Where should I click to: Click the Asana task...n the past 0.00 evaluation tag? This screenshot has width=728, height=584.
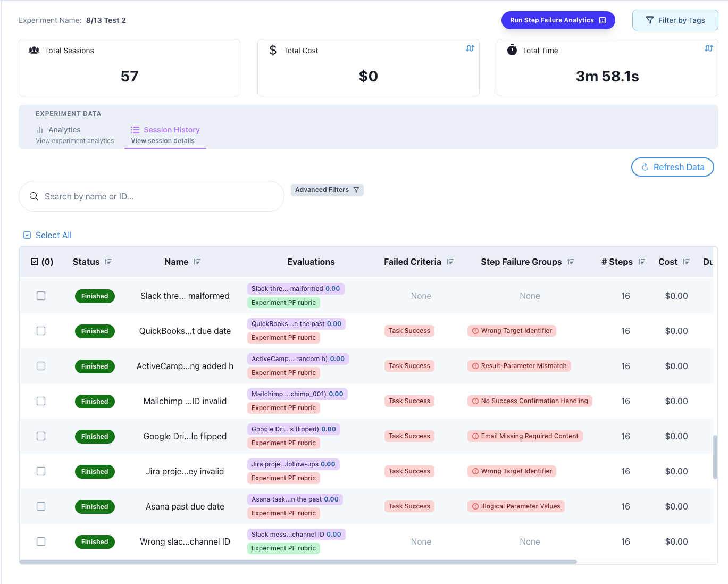point(295,499)
